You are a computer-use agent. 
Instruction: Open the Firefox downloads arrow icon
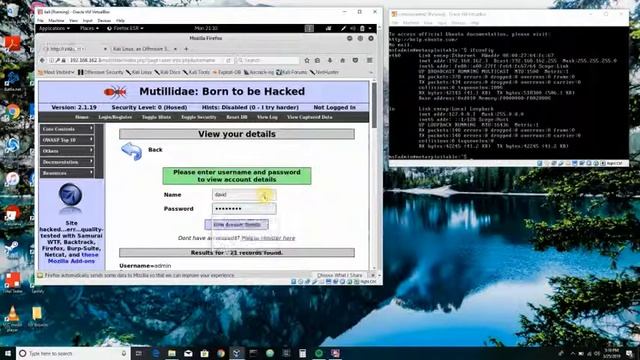tap(330, 60)
